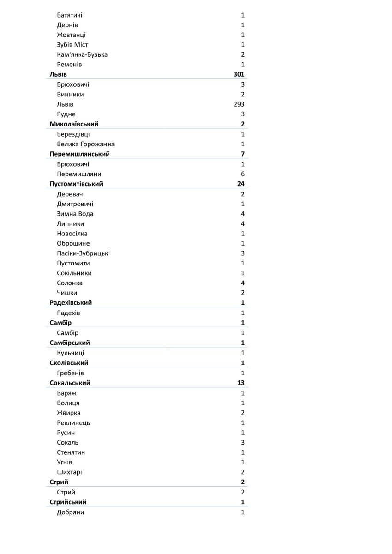Click the Кульчиці entry
The width and height of the screenshot is (392, 554).
tap(70, 353)
